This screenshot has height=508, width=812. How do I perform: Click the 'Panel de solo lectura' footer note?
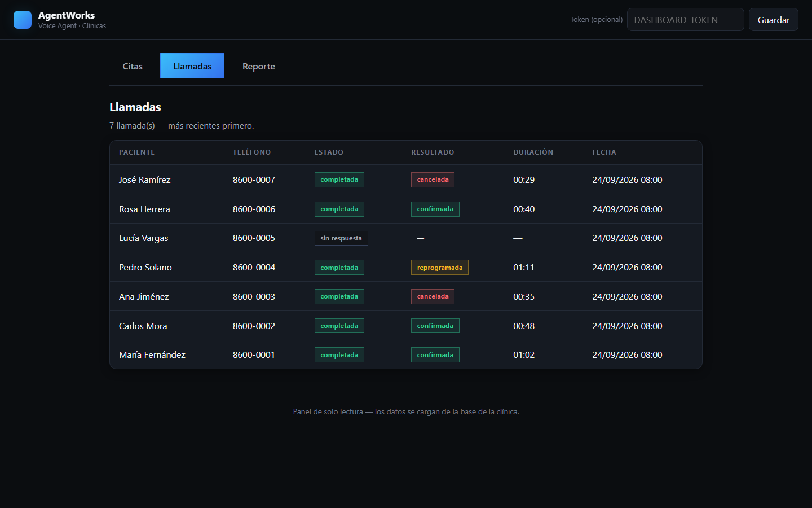tap(406, 411)
